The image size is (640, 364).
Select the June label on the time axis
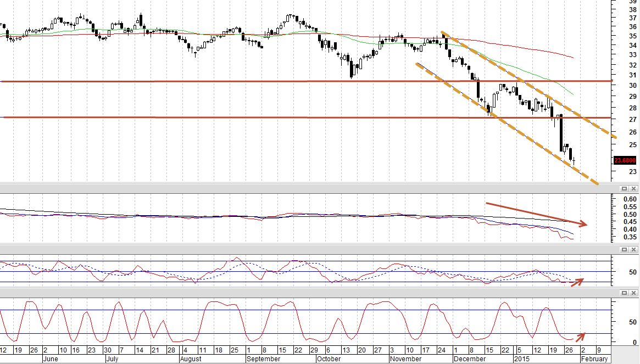pyautogui.click(x=50, y=359)
